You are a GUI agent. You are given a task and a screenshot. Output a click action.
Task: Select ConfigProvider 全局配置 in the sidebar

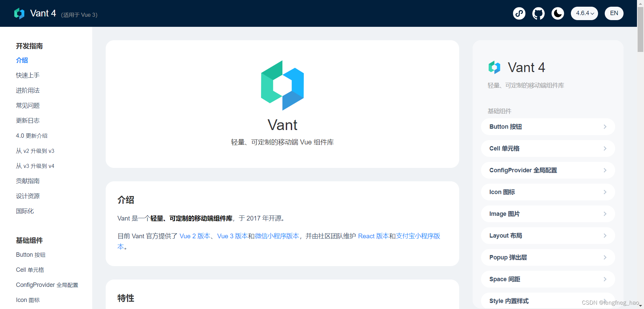47,285
